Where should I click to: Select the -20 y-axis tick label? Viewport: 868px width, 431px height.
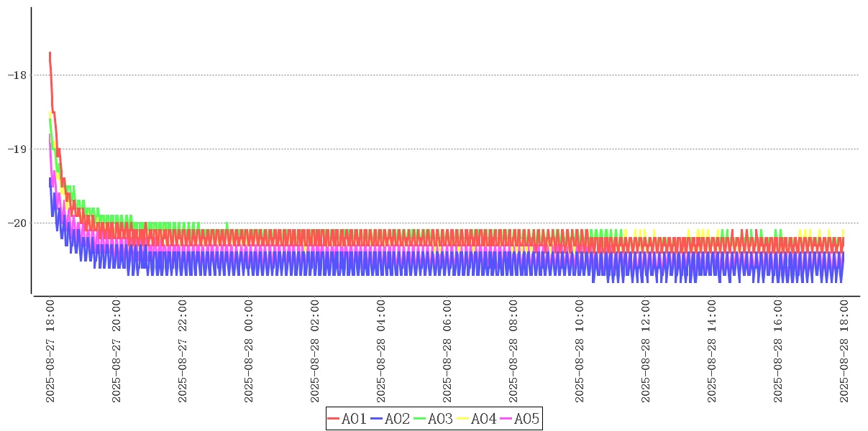[17, 223]
